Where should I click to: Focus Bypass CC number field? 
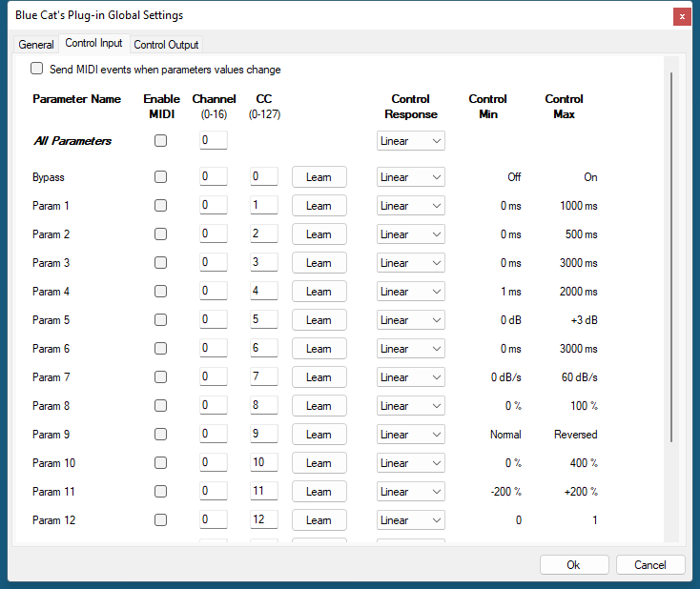(264, 176)
